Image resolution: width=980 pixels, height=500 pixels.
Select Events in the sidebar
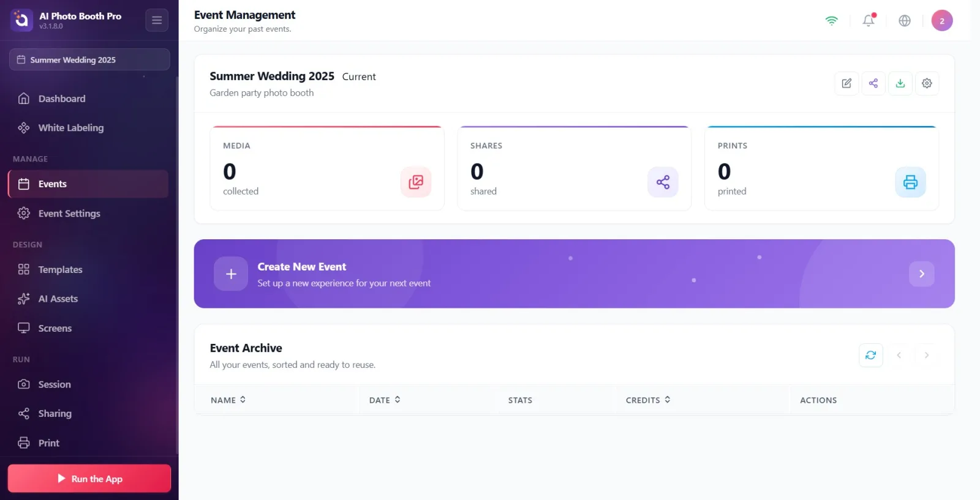[x=88, y=184]
